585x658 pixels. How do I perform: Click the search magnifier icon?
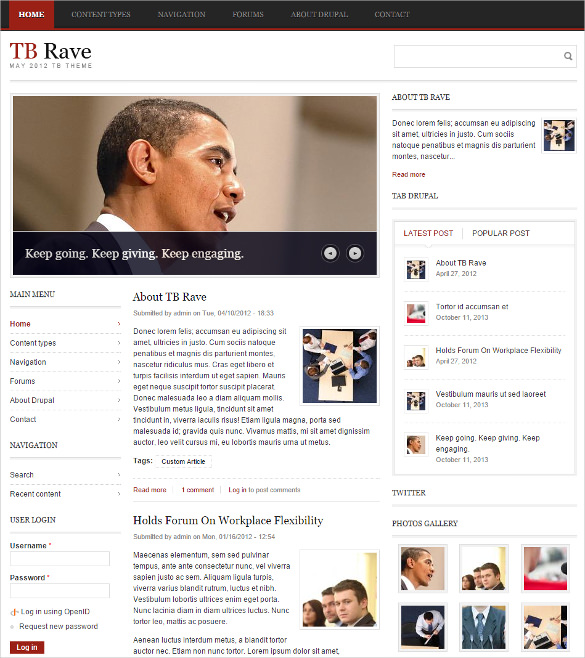(x=568, y=56)
